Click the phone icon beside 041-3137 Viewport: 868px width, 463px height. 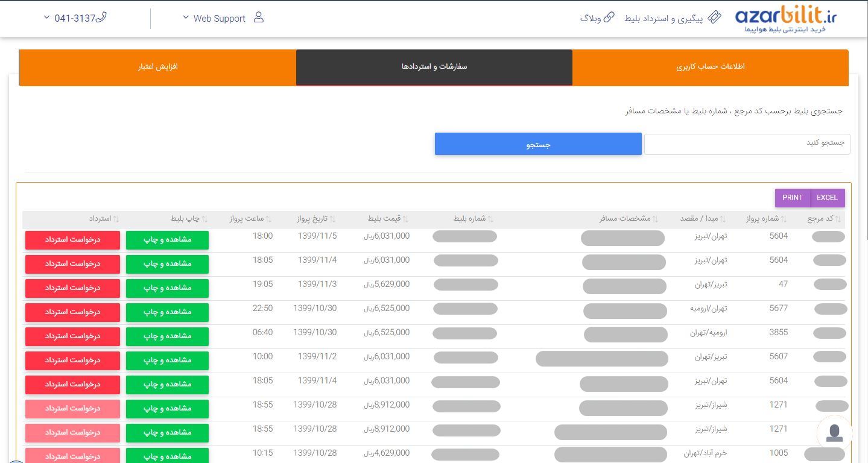(x=101, y=17)
